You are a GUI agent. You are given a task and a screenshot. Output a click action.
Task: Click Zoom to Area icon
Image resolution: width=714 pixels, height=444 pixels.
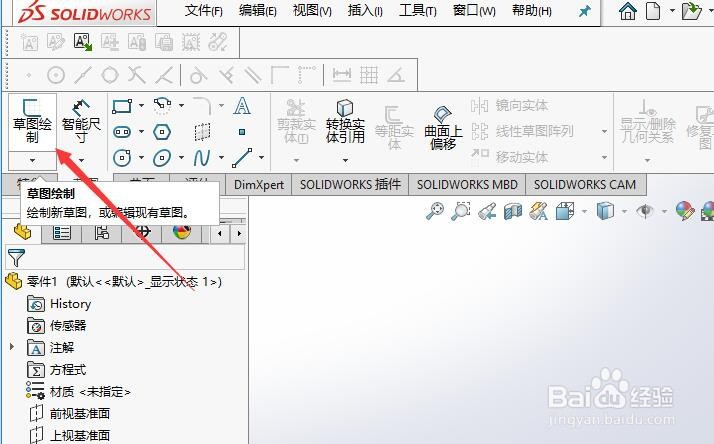coord(460,211)
